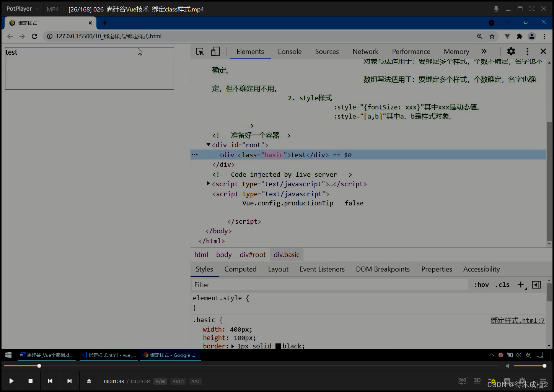Switch to the Memory tab

(456, 52)
